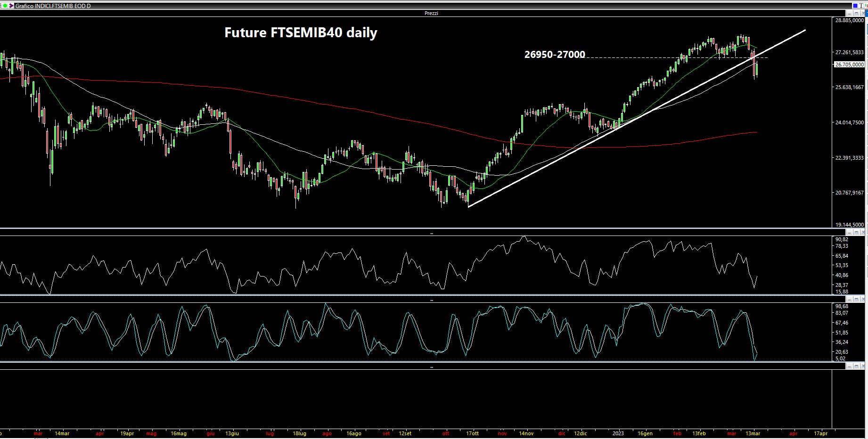Minimize the empty bottom panel

point(850,366)
